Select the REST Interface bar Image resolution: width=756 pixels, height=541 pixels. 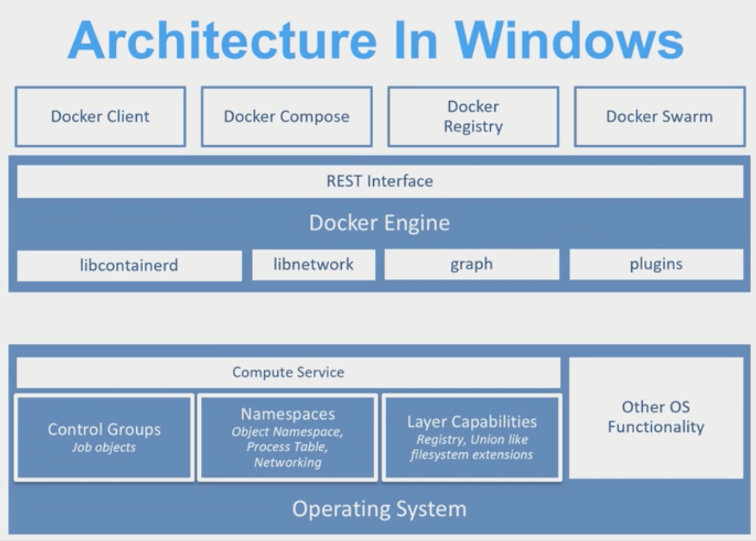[379, 180]
